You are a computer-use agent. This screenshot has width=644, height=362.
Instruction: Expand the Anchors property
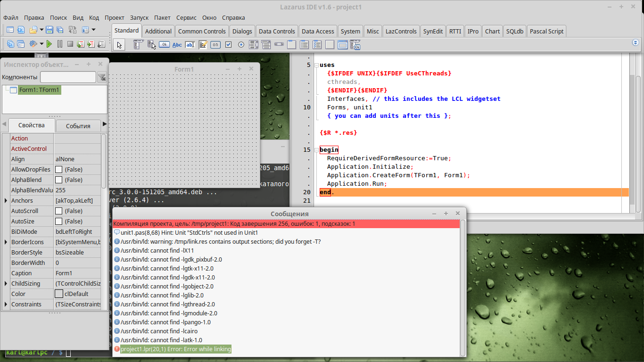tap(6, 201)
